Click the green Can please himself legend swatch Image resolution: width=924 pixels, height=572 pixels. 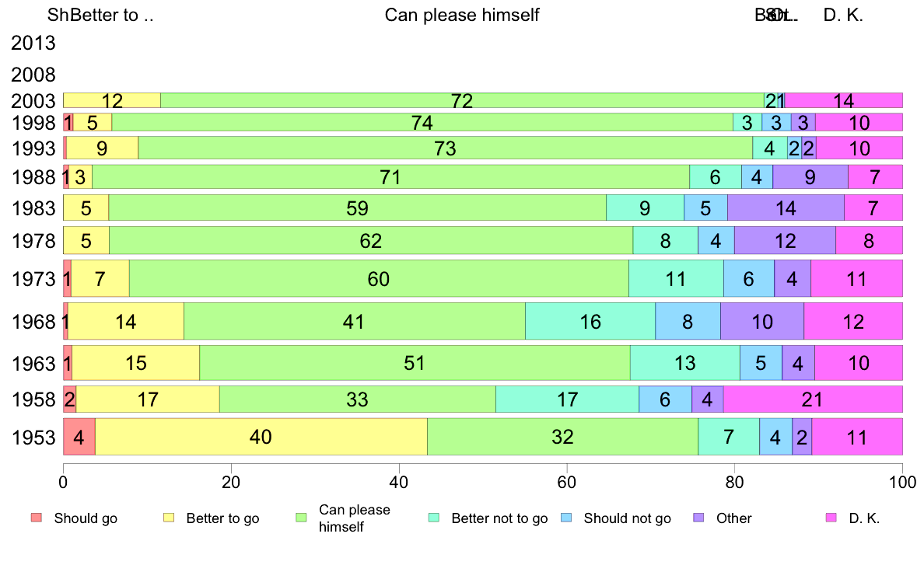pos(301,518)
